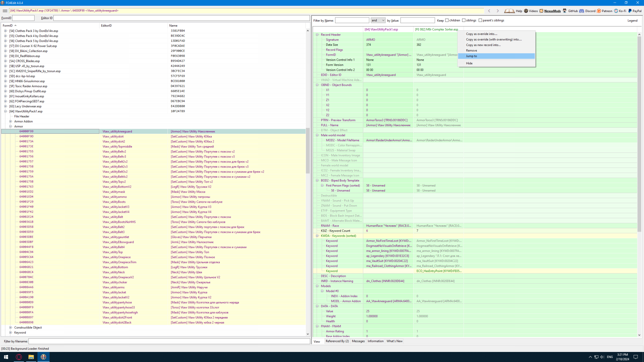Expand the Constructible Object tree node

(10, 327)
